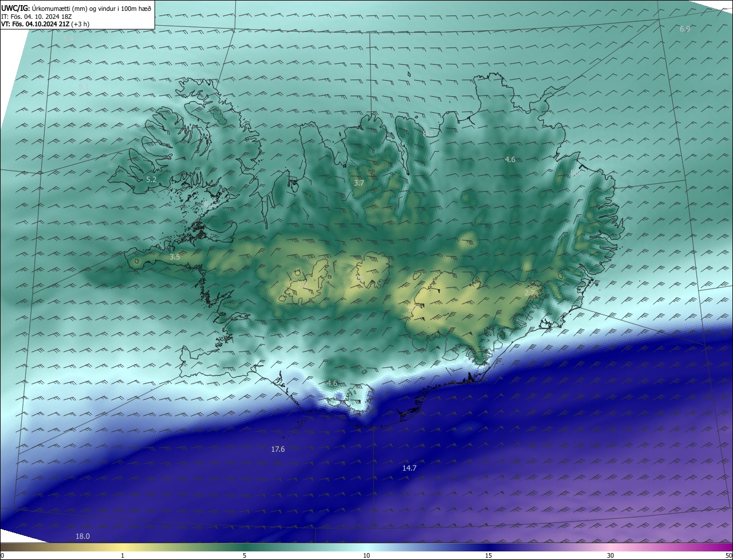This screenshot has width=733, height=560.
Task: Click the 5.2 value over the Westfjords
Action: click(x=151, y=179)
